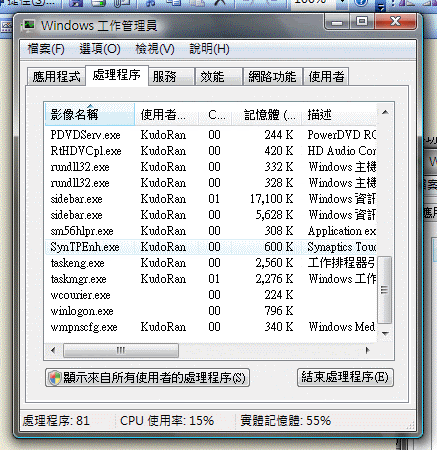
Task: Click the scroll up arrow of the process list
Action: (385, 112)
